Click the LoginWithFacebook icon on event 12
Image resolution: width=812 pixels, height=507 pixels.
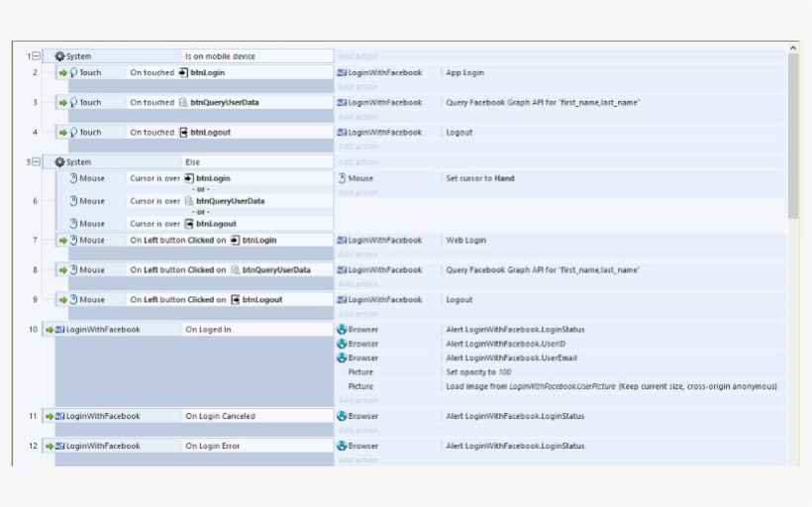point(60,446)
